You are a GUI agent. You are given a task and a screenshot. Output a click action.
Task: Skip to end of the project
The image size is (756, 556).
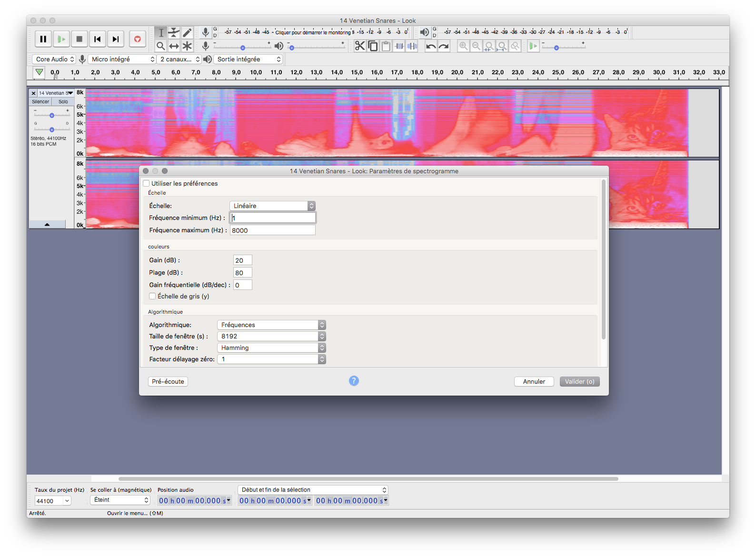[x=116, y=39]
